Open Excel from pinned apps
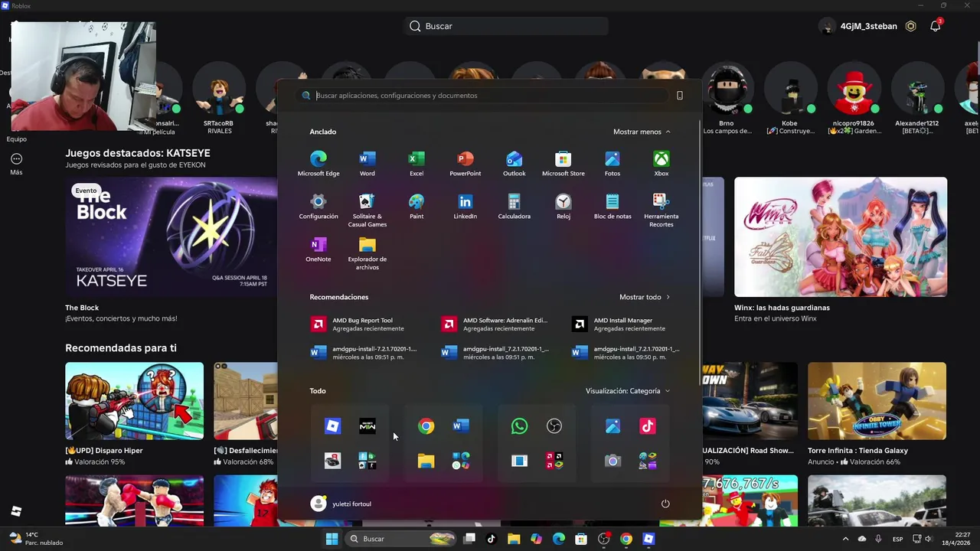The width and height of the screenshot is (980, 551). [416, 164]
